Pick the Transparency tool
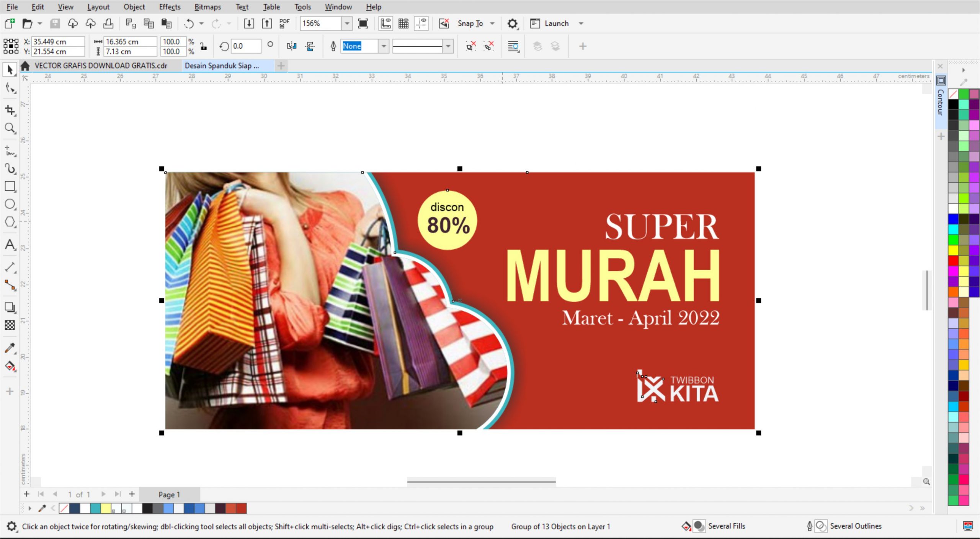The width and height of the screenshot is (980, 539). coord(10,325)
